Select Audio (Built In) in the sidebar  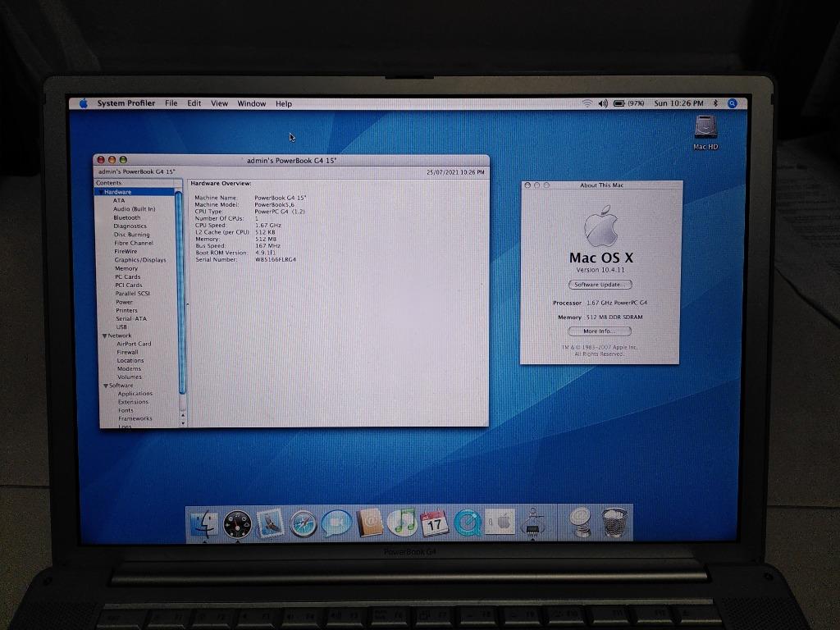coord(134,209)
